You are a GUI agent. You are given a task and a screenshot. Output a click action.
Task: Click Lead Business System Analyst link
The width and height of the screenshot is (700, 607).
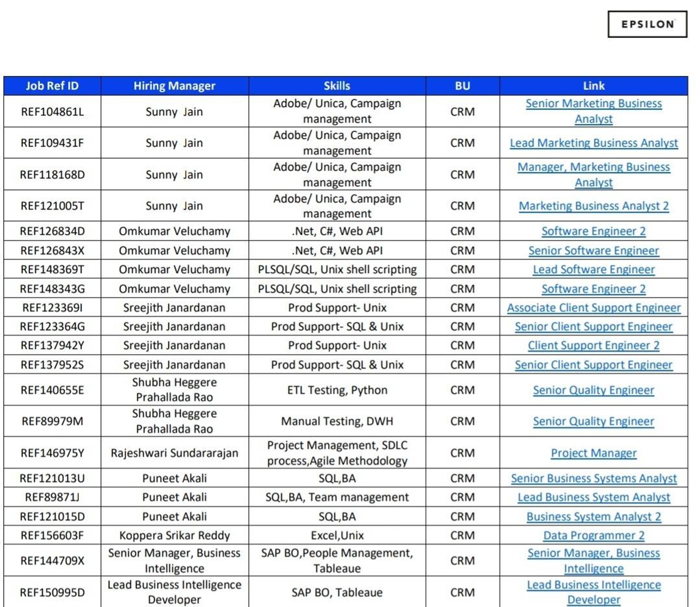point(593,497)
